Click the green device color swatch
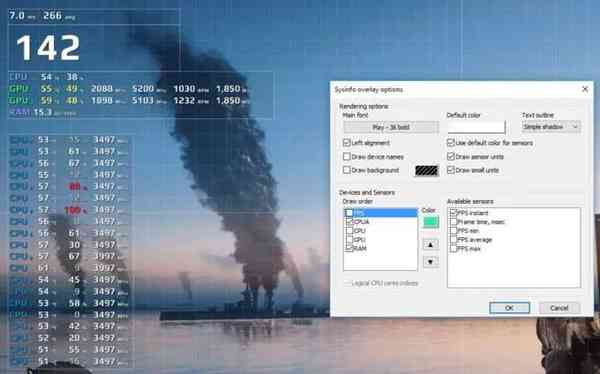This screenshot has width=600, height=374. click(x=430, y=222)
